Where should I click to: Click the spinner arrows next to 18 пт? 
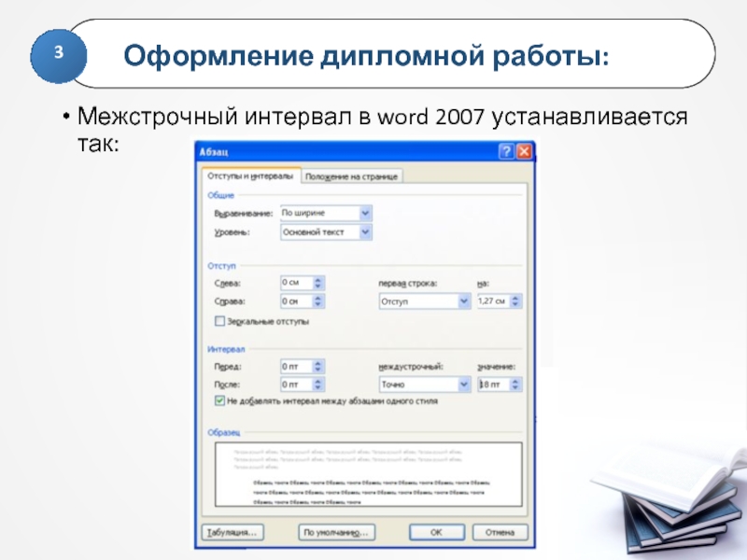[515, 385]
